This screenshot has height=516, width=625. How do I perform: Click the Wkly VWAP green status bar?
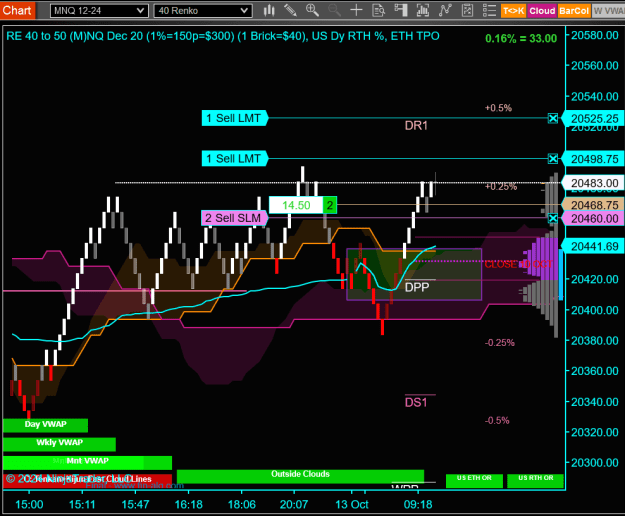59,443
